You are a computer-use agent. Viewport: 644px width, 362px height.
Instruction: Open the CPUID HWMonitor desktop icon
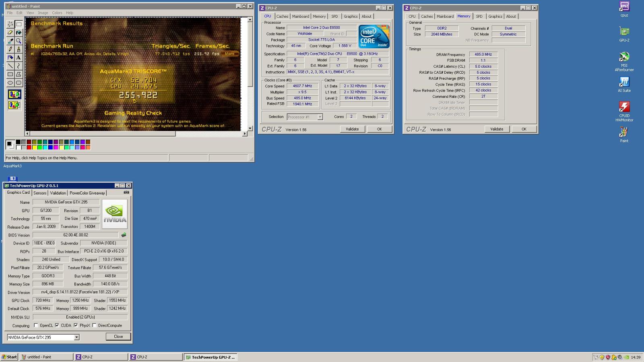[624, 112]
